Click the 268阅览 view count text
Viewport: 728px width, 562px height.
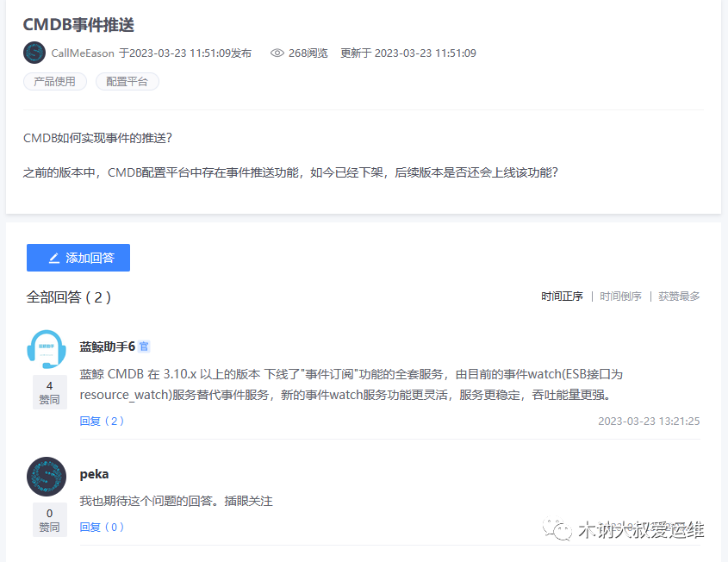point(308,53)
